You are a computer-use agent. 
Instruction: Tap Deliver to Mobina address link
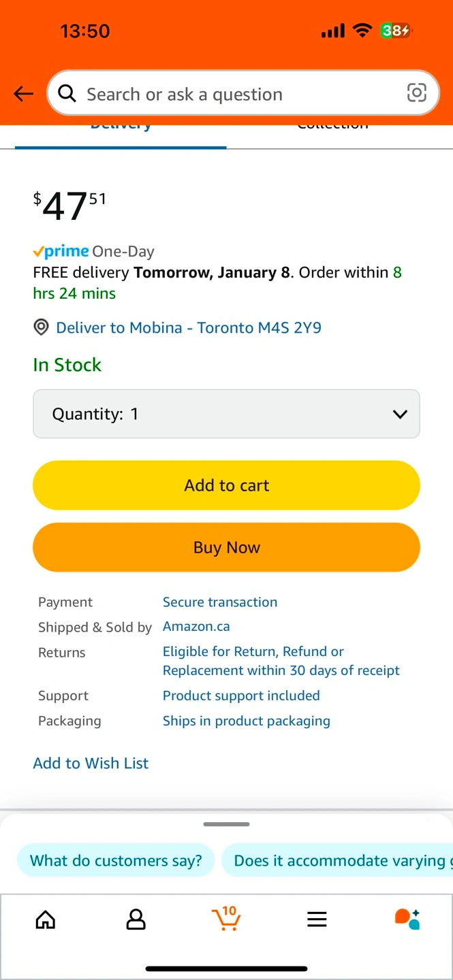point(189,327)
